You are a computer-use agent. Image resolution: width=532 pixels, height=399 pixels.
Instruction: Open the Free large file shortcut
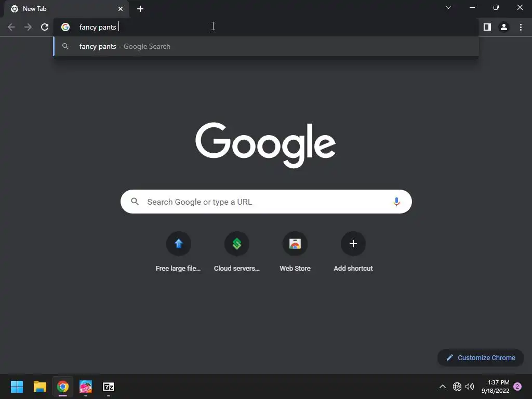tap(179, 252)
